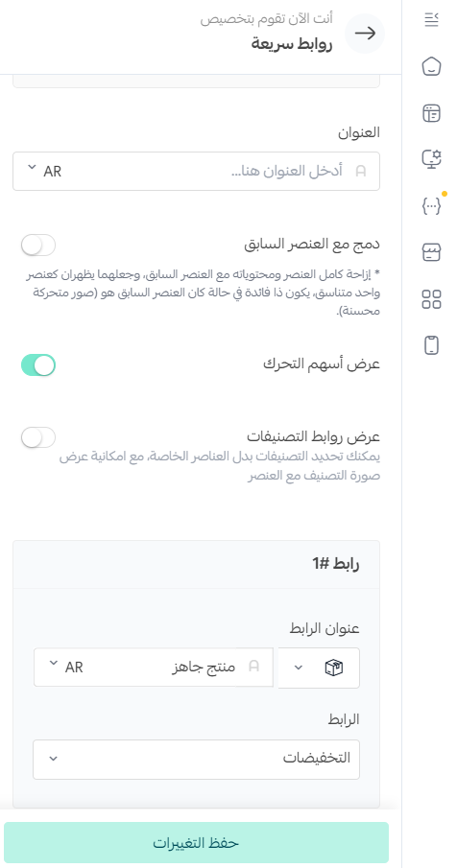Viewport: 457px width, 868px height.
Task: Open the home face icon in sidebar
Action: click(x=431, y=66)
